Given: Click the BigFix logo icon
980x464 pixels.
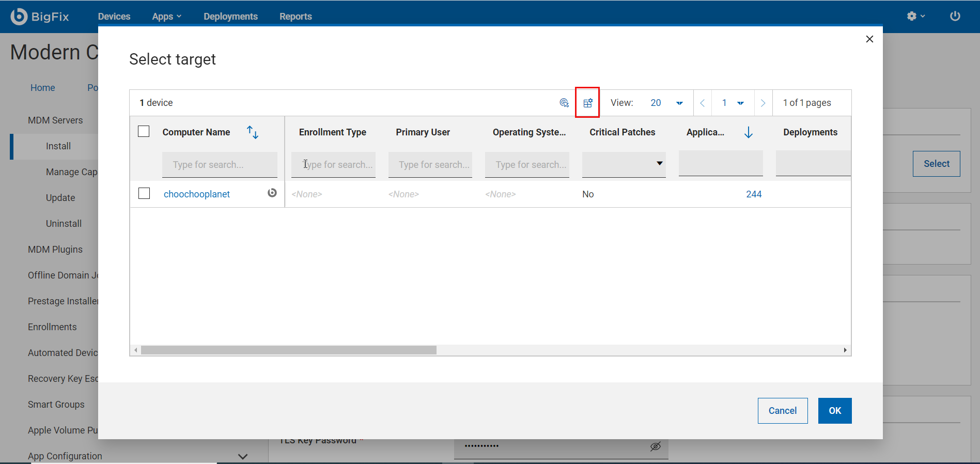Looking at the screenshot, I should point(19,17).
